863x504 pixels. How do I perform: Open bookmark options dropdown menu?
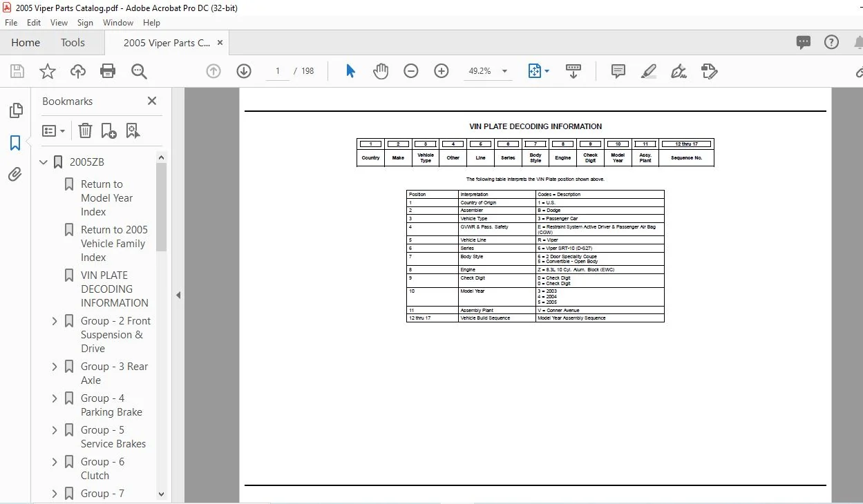53,130
